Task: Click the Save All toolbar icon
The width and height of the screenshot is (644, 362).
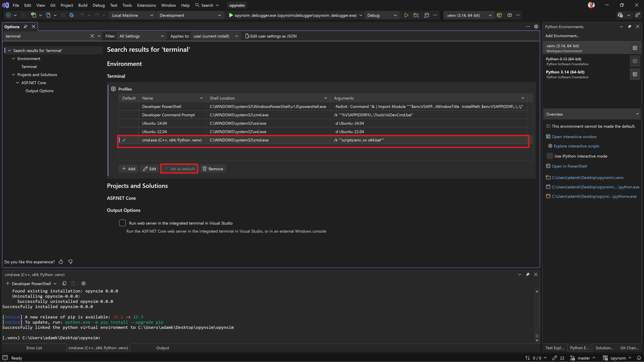Action: (x=71, y=15)
